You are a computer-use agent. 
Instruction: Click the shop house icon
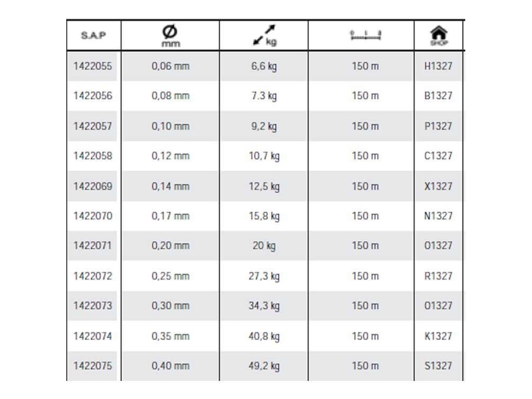tap(439, 35)
